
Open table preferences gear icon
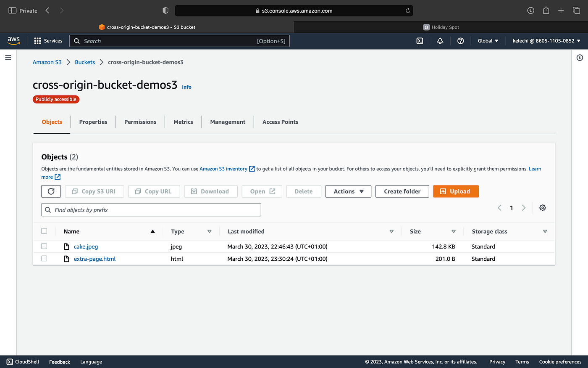543,208
